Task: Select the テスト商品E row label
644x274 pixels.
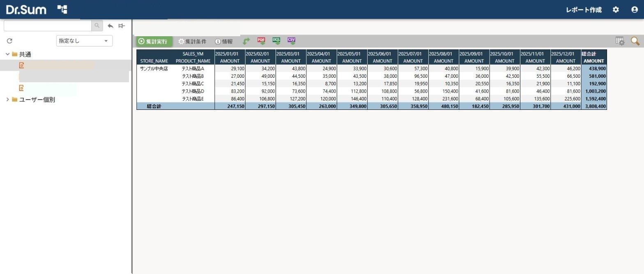Action: click(x=193, y=99)
